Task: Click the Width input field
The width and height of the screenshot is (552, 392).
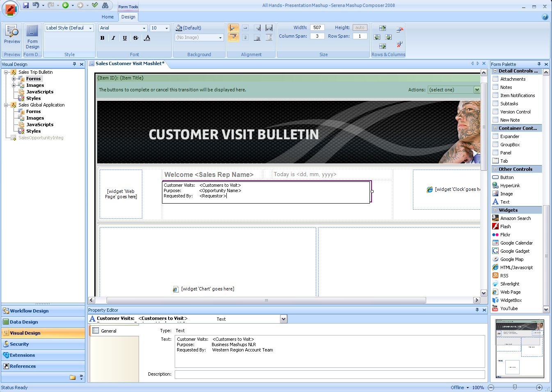Action: (x=317, y=27)
